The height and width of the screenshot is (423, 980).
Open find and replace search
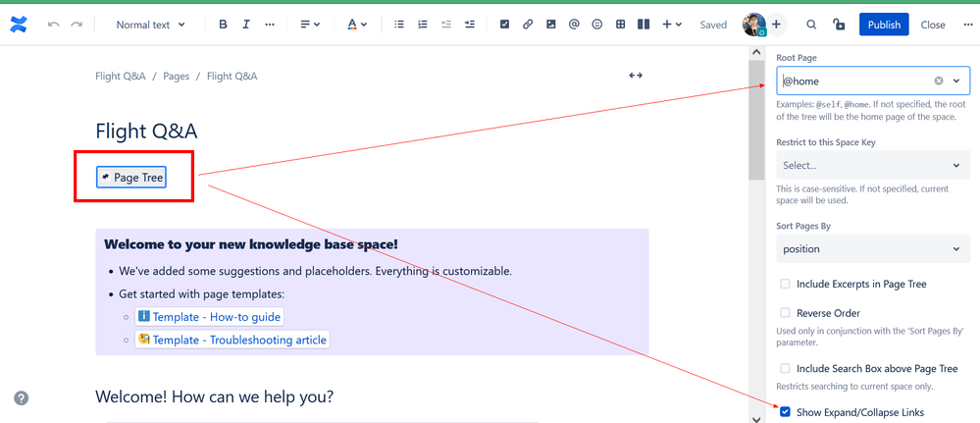(x=811, y=25)
